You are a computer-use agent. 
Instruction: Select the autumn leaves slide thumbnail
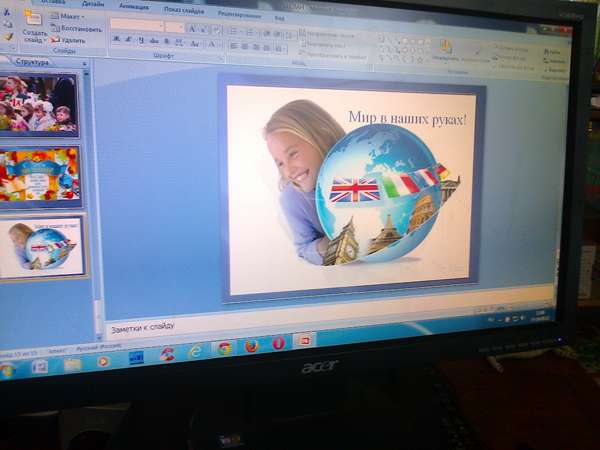pos(39,175)
